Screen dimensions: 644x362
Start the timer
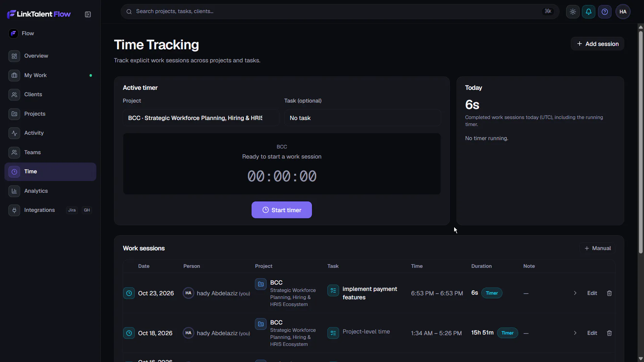coord(282,210)
